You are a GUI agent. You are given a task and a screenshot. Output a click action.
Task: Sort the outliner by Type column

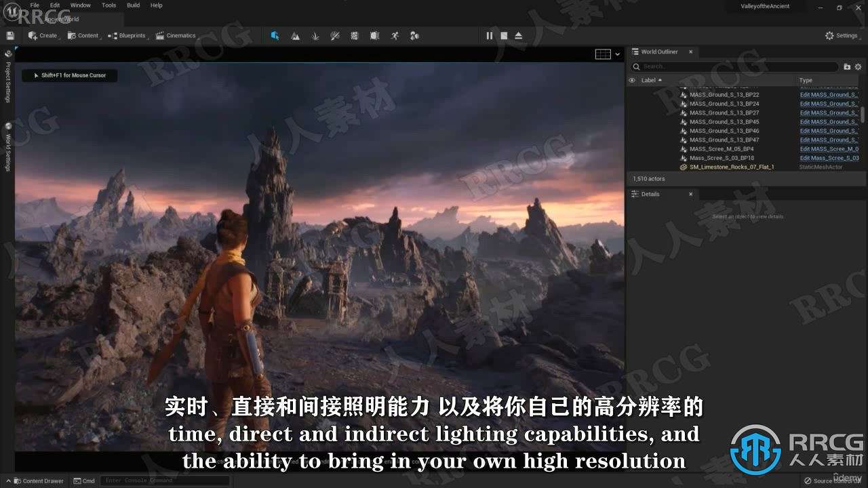click(x=805, y=80)
